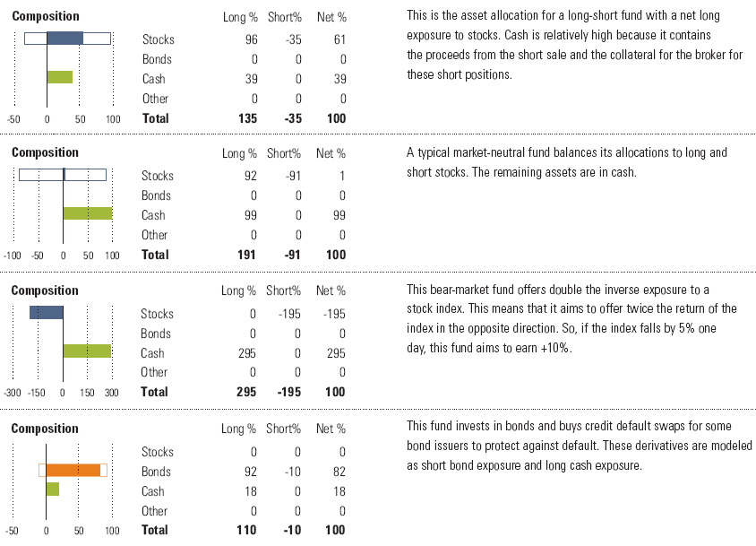756x546 pixels.
Task: Click the bold total long value 110
Action: coord(246,530)
